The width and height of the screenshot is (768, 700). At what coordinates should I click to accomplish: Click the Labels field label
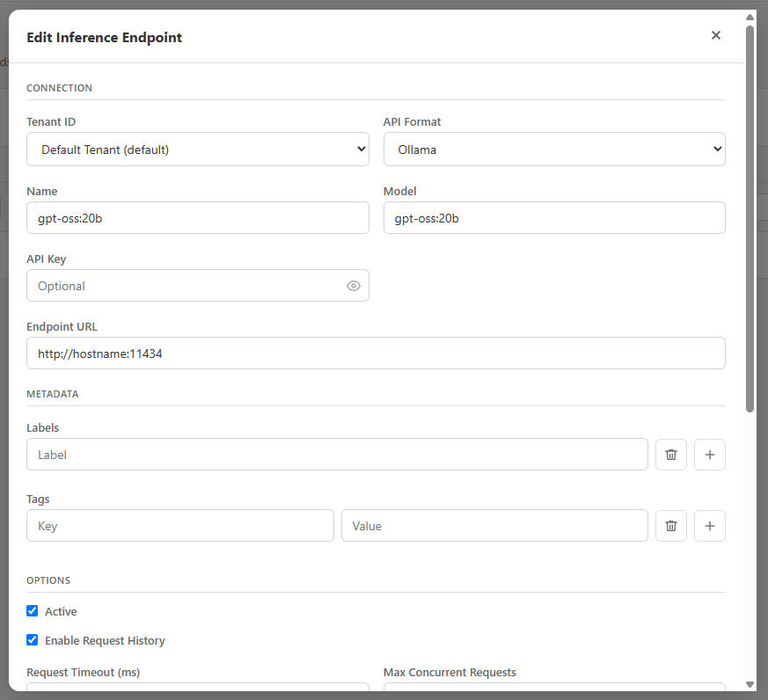click(42, 428)
